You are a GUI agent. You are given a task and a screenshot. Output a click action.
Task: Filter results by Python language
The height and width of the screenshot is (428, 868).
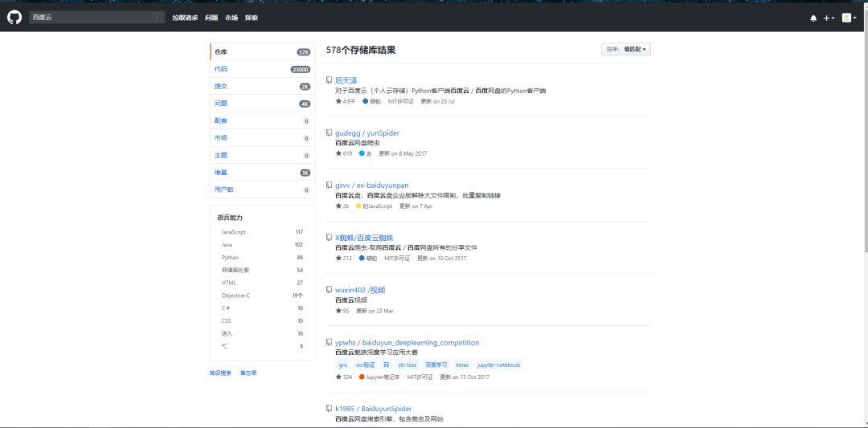[x=230, y=258]
